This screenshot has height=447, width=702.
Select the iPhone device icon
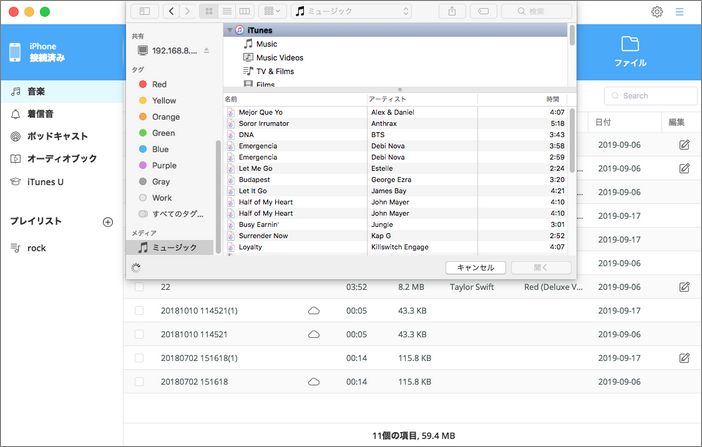pyautogui.click(x=15, y=52)
